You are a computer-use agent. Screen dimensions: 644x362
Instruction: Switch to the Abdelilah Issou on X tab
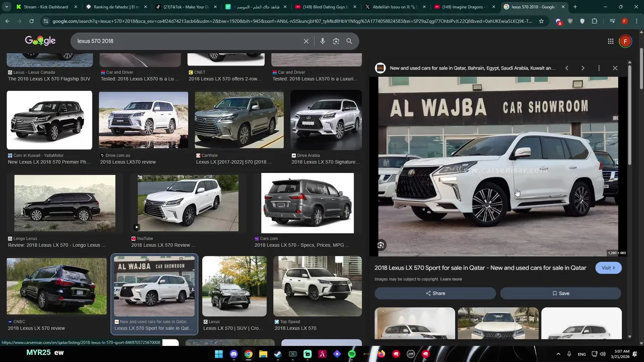point(394,7)
